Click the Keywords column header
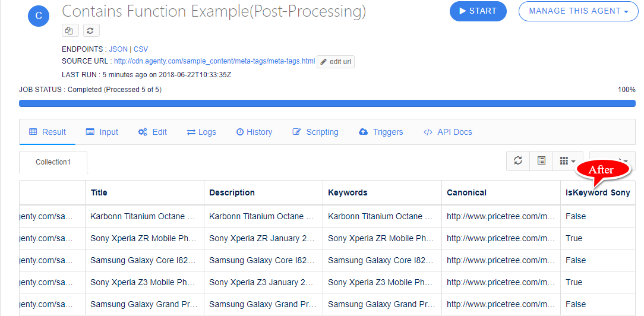Image resolution: width=644 pixels, height=316 pixels. (x=382, y=192)
